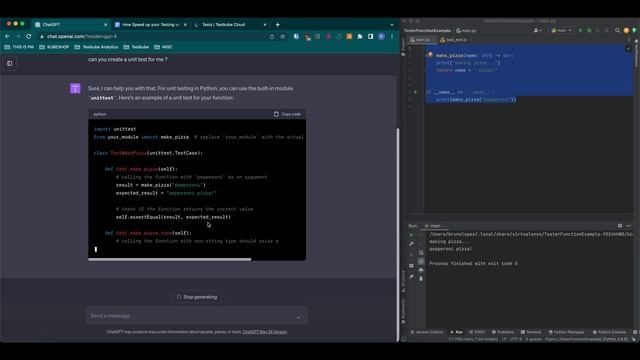Toggle scroll to end in Run console

(x=421, y=261)
